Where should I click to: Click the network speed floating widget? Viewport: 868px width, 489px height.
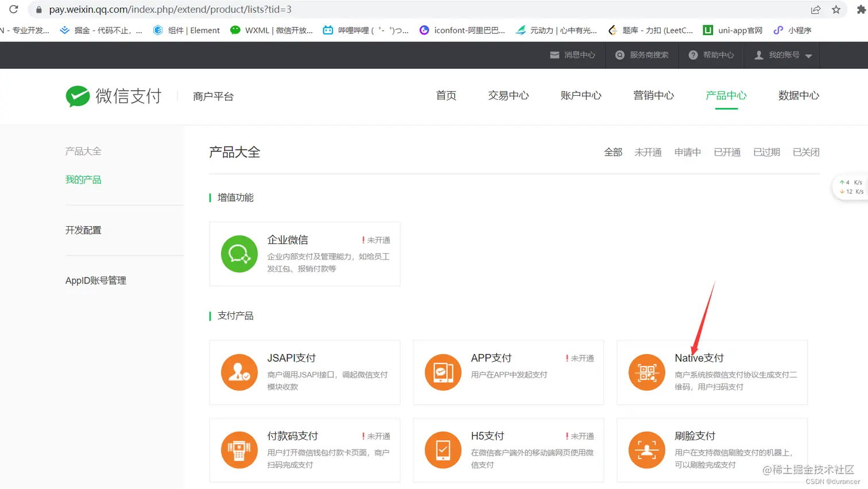pos(851,187)
